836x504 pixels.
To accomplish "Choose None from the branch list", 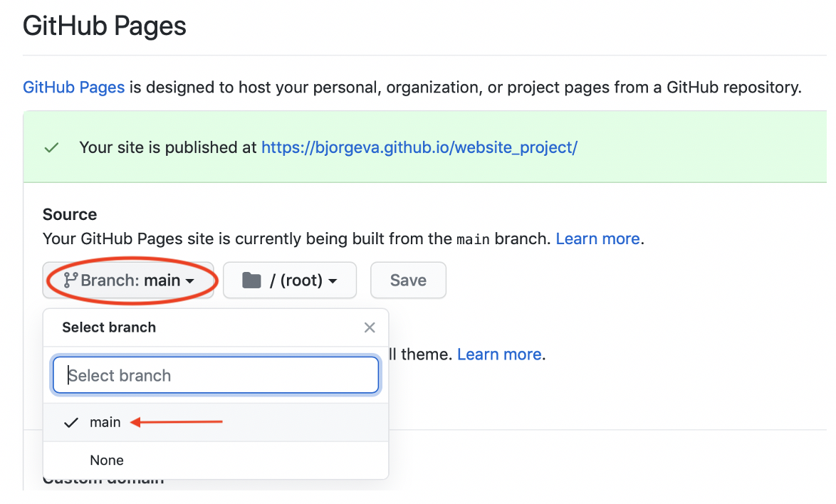I will 216,461.
